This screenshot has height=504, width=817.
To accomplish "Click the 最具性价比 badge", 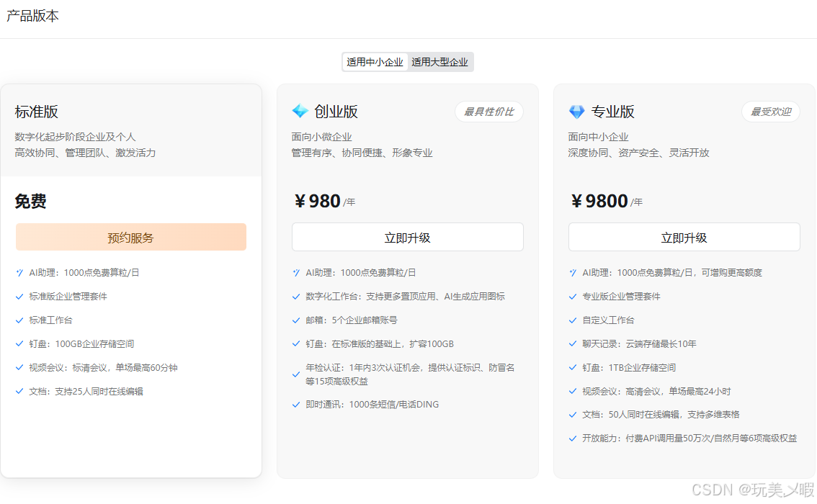I will point(488,112).
